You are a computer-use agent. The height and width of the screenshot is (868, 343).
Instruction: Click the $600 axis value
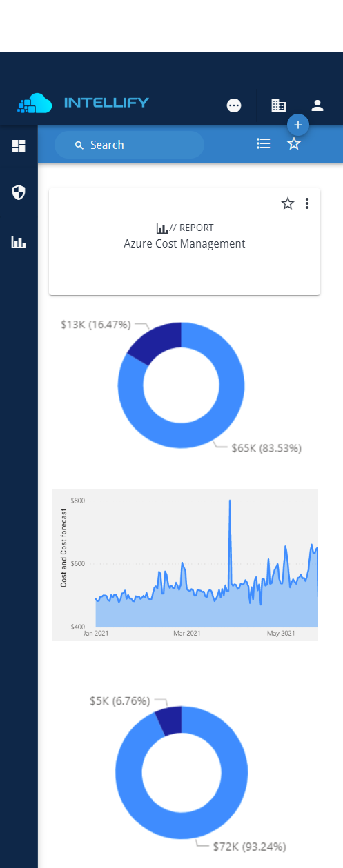coord(77,564)
